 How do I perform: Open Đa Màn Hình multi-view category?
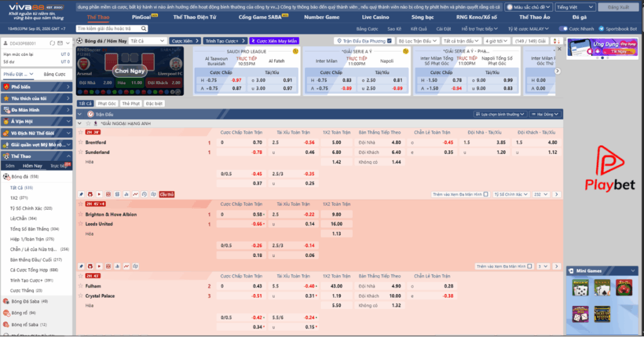pos(36,110)
